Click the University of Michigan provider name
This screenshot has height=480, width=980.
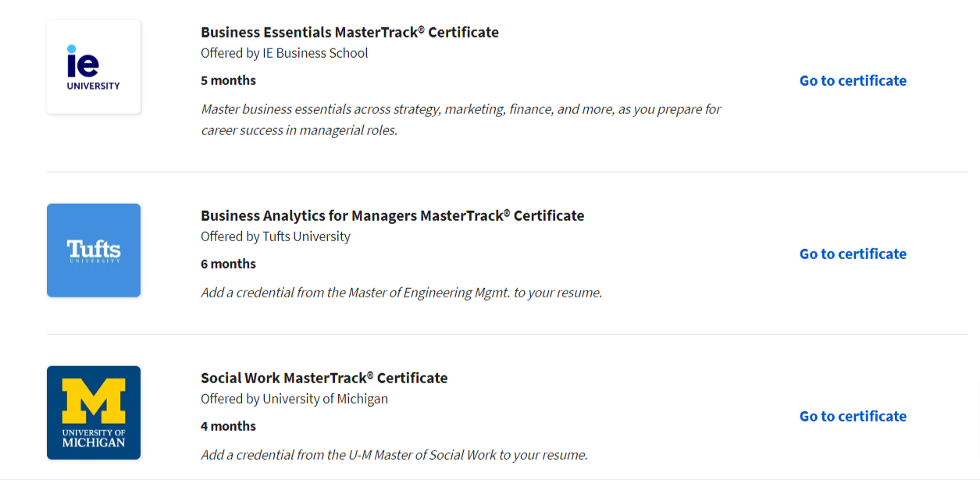(294, 398)
